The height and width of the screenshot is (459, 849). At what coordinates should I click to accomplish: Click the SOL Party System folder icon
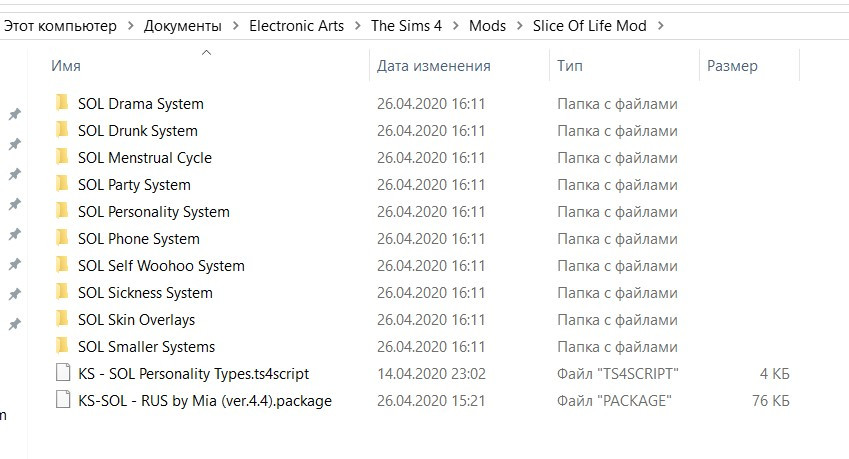62,183
